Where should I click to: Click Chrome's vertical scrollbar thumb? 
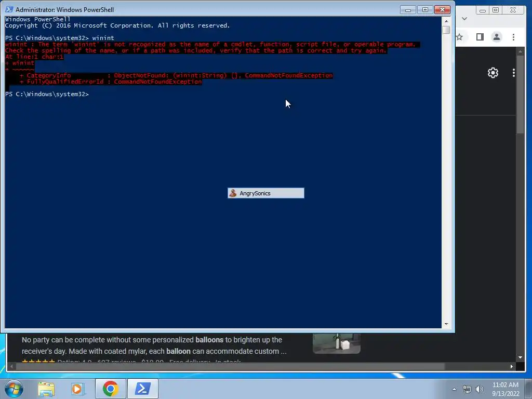click(520, 95)
